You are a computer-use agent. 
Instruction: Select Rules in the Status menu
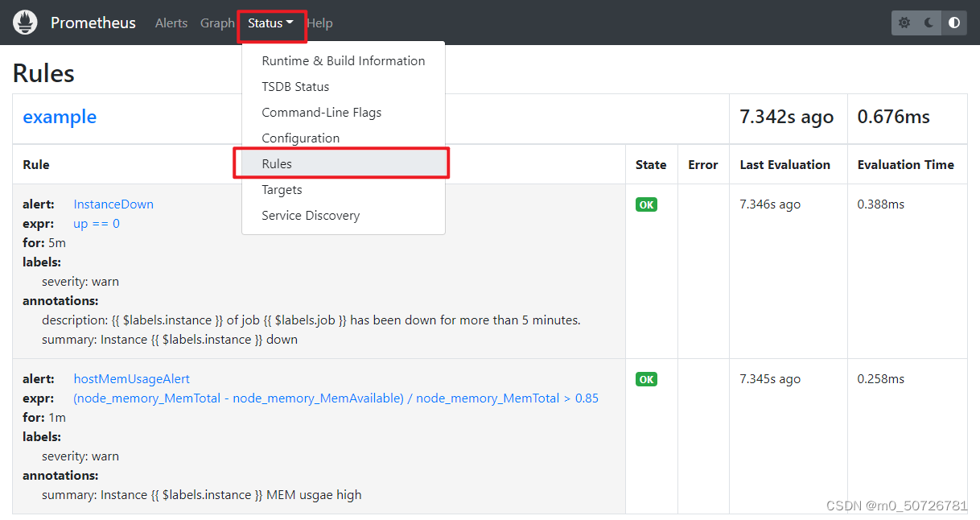344,164
